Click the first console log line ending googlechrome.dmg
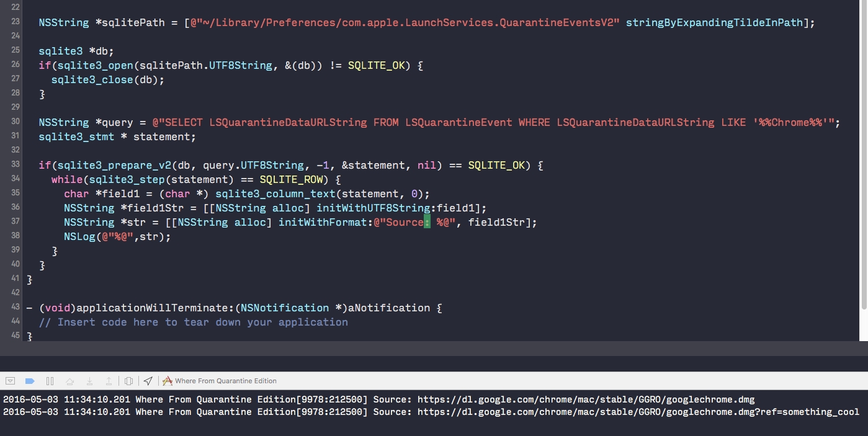The height and width of the screenshot is (436, 868). pyautogui.click(x=379, y=399)
